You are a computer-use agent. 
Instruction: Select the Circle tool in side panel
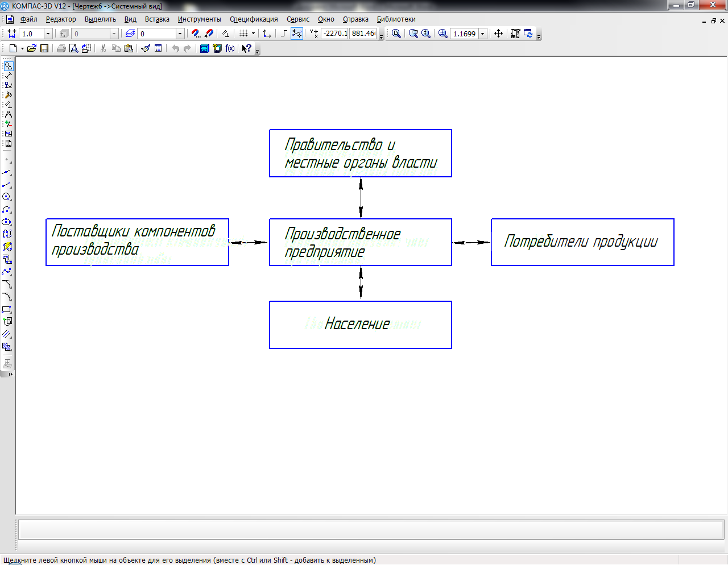[x=7, y=197]
